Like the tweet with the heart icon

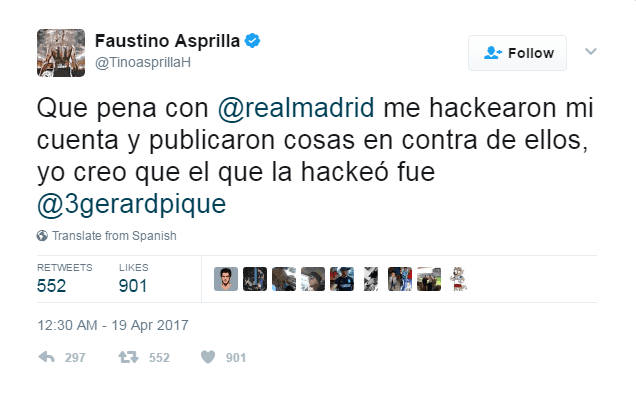(208, 357)
